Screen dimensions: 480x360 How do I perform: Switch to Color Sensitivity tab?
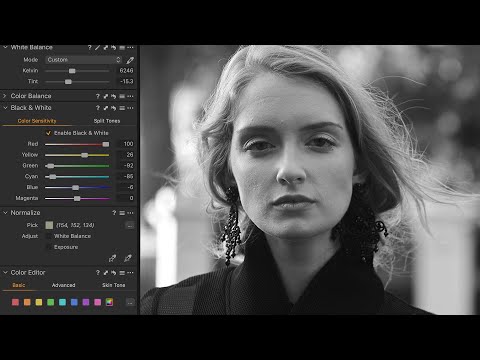[x=37, y=121]
